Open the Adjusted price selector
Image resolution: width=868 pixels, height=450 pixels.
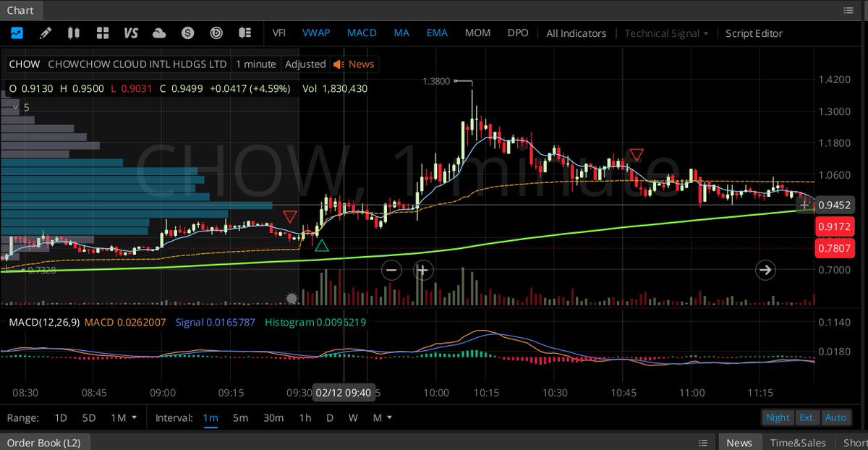click(x=305, y=64)
